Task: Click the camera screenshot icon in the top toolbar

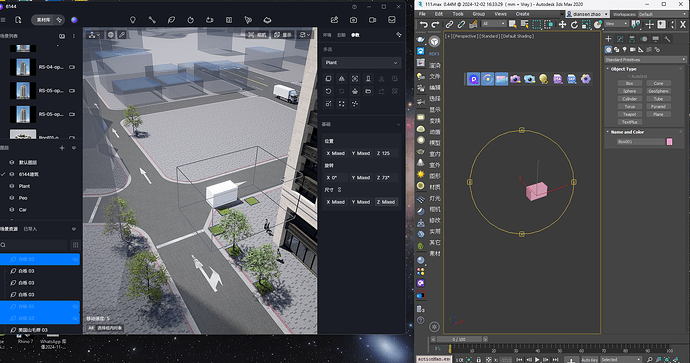Action: tap(353, 20)
